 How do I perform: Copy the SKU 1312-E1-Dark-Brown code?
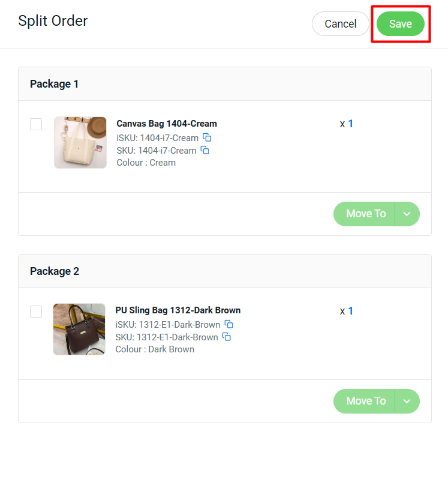pos(227,337)
